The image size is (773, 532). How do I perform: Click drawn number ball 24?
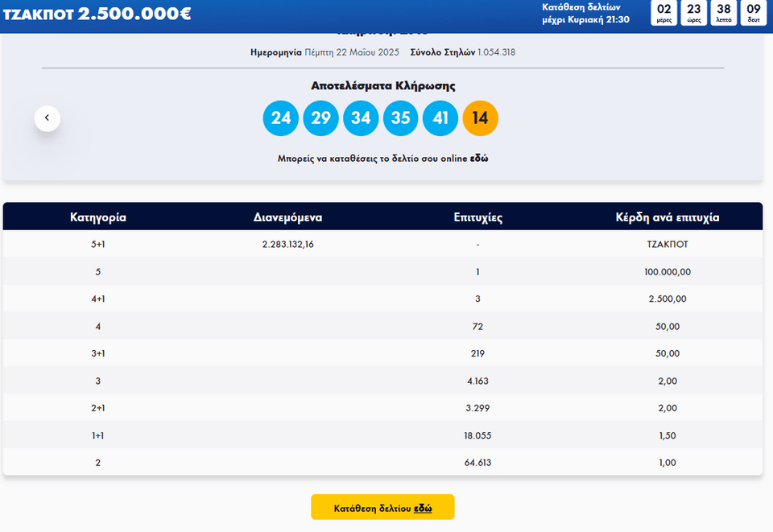(x=281, y=118)
